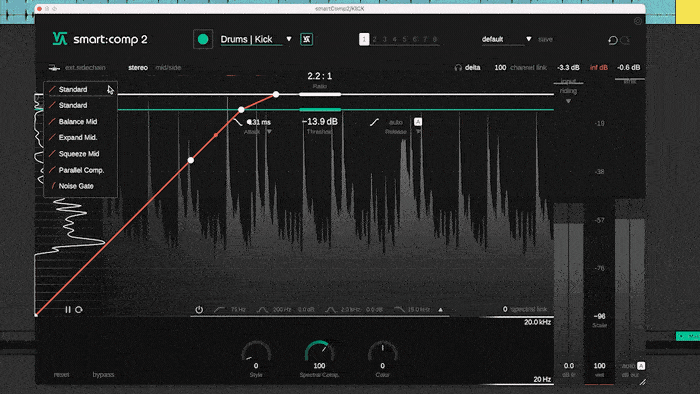This screenshot has height=394, width=700.
Task: Click the sidechain filter power icon
Action: 199,309
